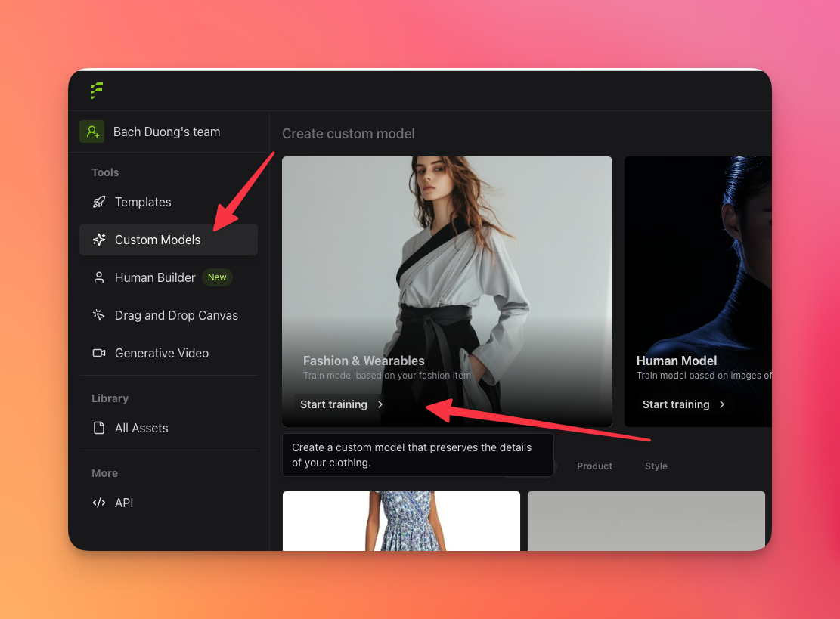The height and width of the screenshot is (619, 840).
Task: Open the Templates menu item
Action: pyautogui.click(x=143, y=202)
